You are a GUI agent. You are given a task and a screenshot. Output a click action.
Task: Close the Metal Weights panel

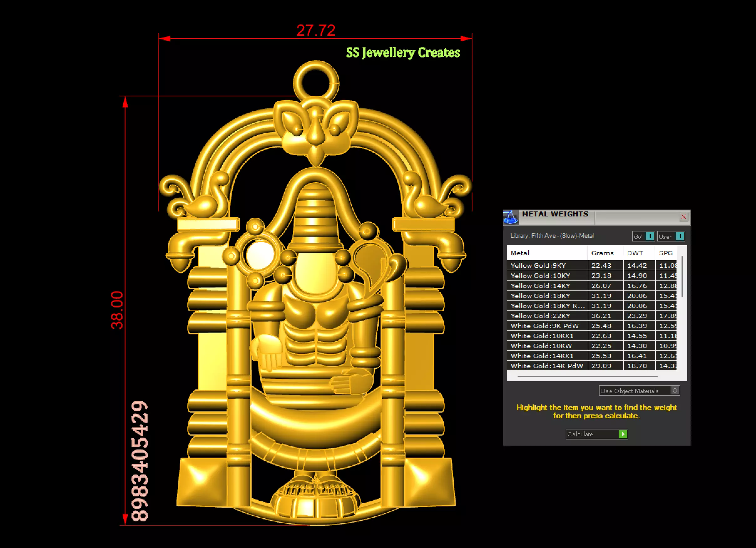(683, 217)
